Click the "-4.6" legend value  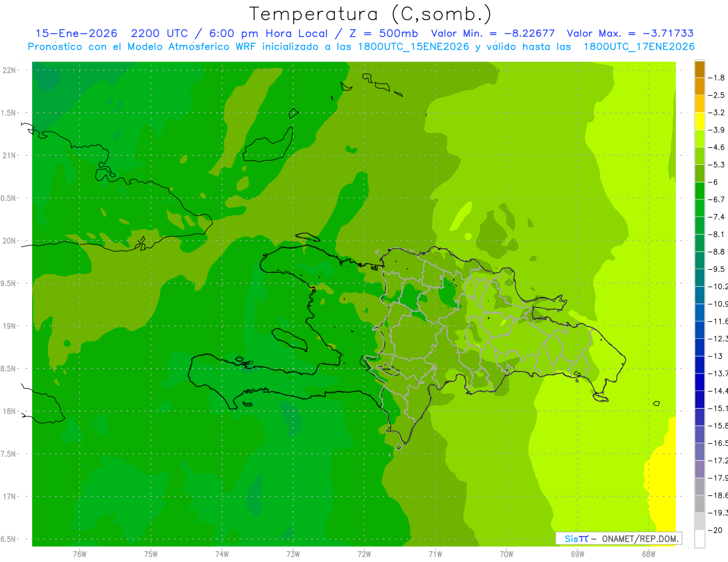click(x=717, y=147)
